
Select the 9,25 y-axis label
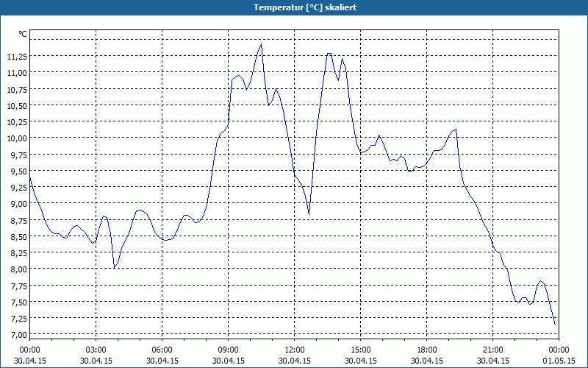(x=19, y=188)
